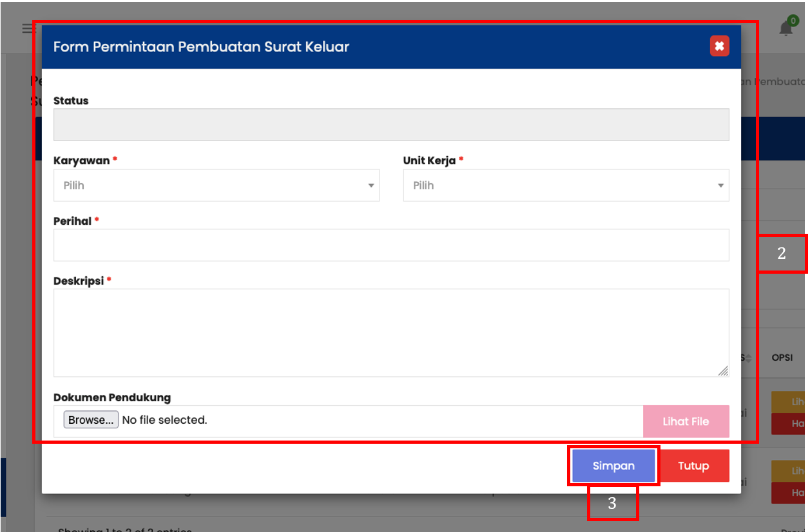Open the hamburger sidebar menu
Viewport: 810px width, 532px height.
coord(27,28)
